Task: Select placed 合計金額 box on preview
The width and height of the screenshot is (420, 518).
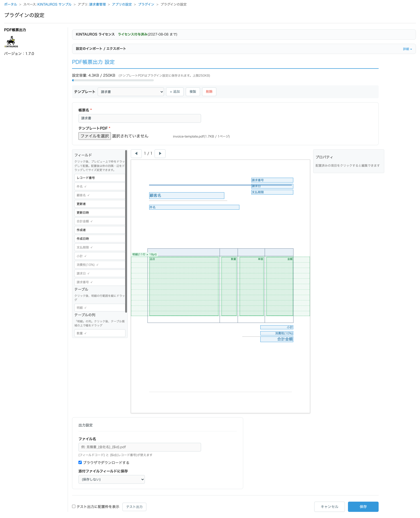Action: tap(277, 339)
